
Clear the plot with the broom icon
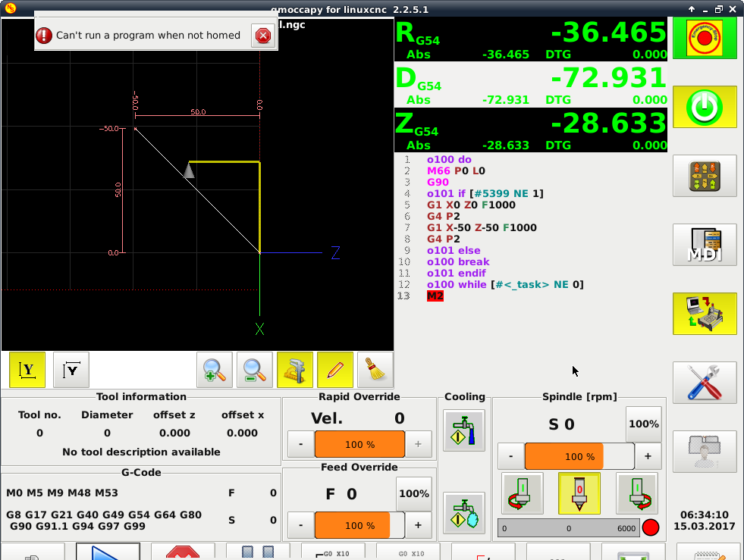coord(375,370)
